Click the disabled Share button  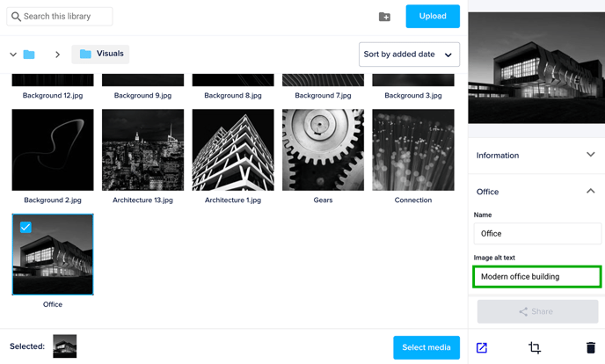[537, 311]
